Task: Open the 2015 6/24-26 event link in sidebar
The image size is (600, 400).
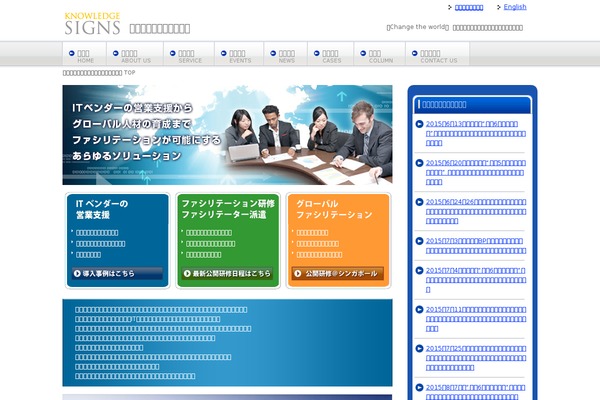Action: tap(476, 211)
